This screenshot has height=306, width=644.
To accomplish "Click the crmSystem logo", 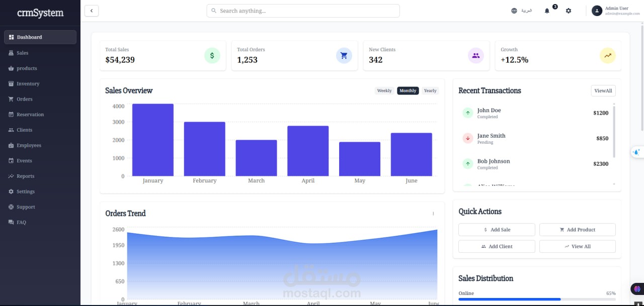I will point(40,13).
